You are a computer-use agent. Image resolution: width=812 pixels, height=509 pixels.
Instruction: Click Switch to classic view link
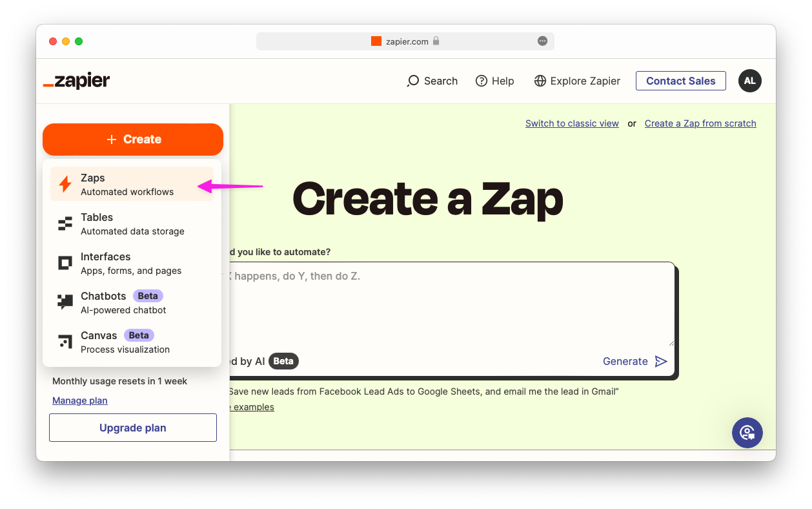coord(572,123)
